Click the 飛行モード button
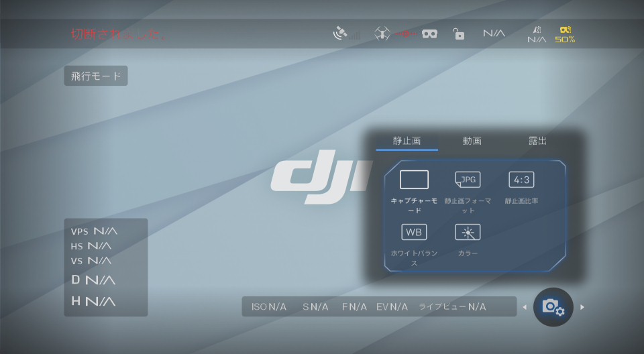Screen dimensions: 644x354 point(96,76)
